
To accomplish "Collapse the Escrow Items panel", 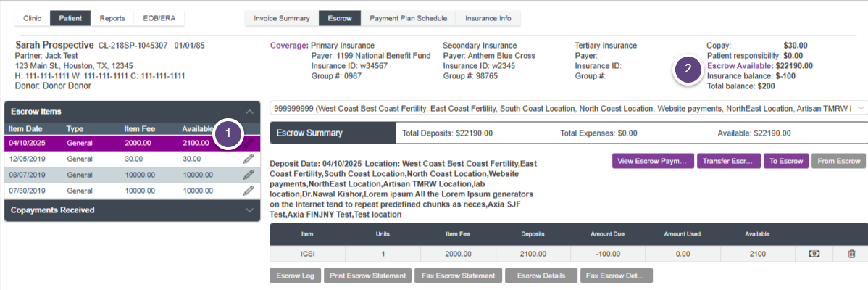I will tap(250, 112).
